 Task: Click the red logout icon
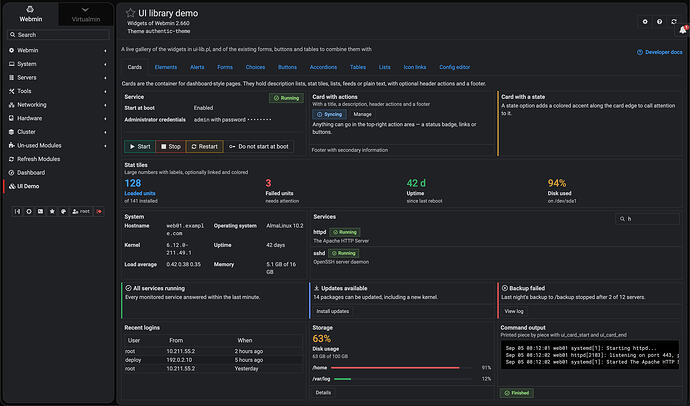99,212
